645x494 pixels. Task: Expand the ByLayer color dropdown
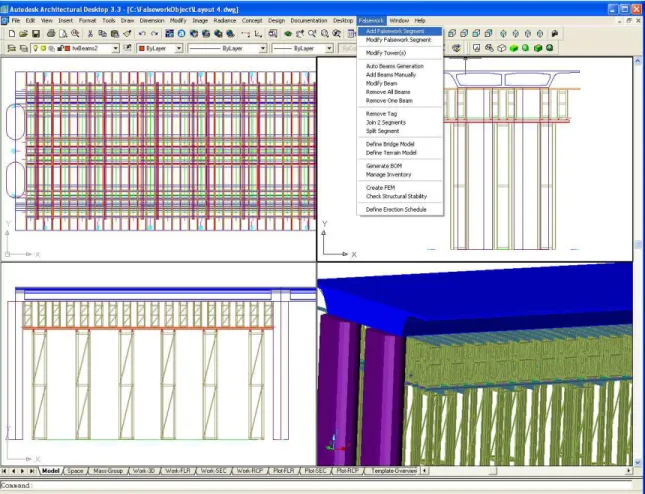179,49
